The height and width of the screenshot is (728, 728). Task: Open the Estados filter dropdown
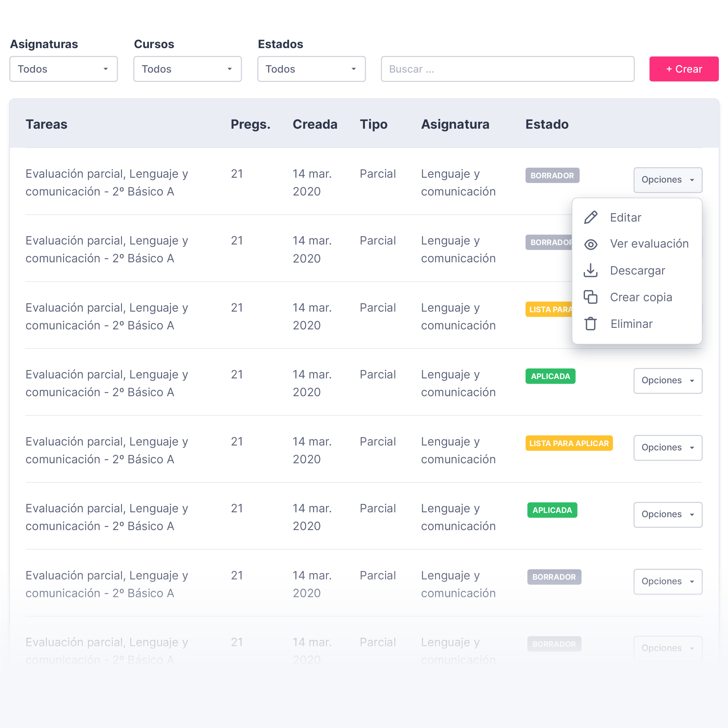311,69
